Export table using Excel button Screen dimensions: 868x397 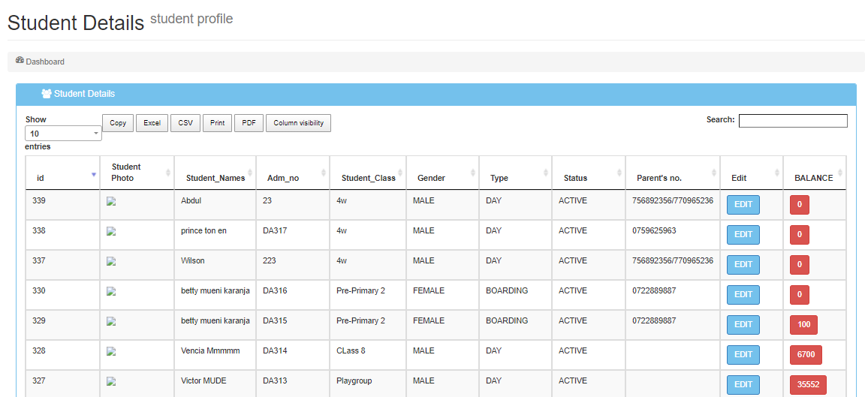click(x=152, y=123)
